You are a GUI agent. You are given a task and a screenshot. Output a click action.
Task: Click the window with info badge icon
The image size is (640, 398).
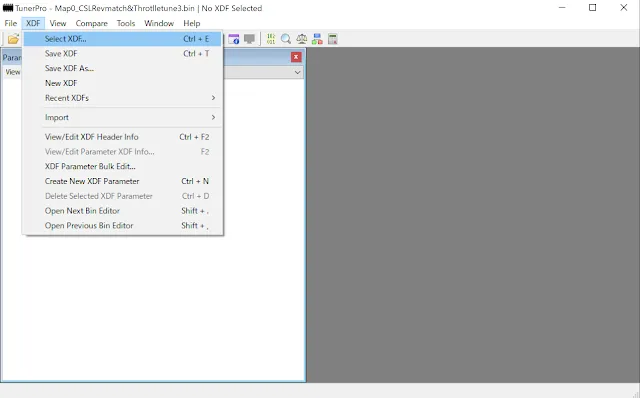[x=234, y=39]
